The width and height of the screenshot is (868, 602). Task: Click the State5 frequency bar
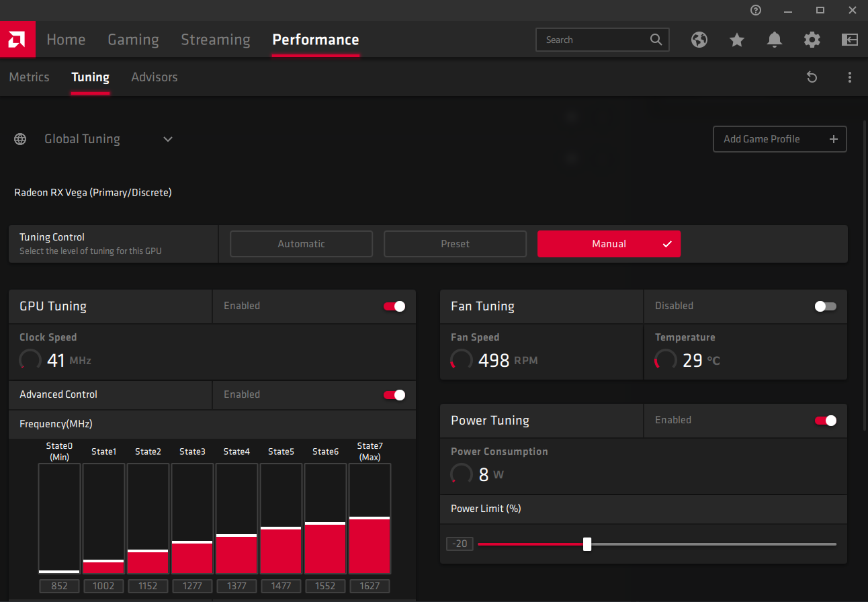[x=281, y=519]
